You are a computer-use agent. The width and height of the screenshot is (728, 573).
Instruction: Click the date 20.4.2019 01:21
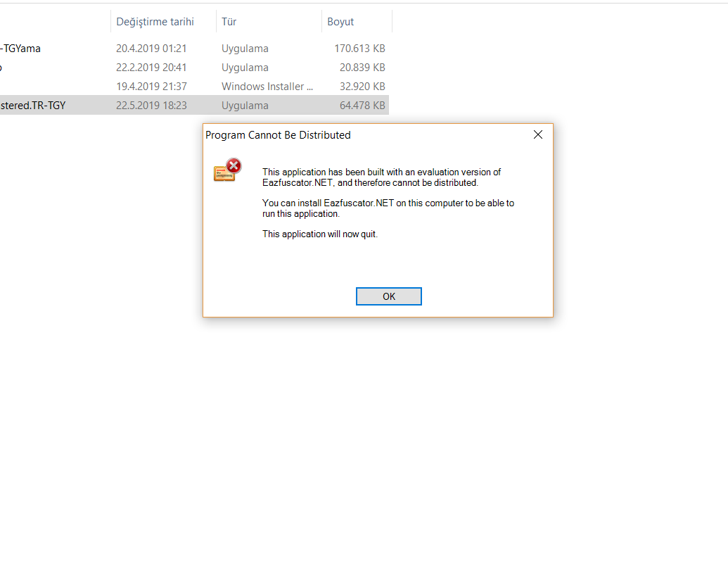(151, 49)
